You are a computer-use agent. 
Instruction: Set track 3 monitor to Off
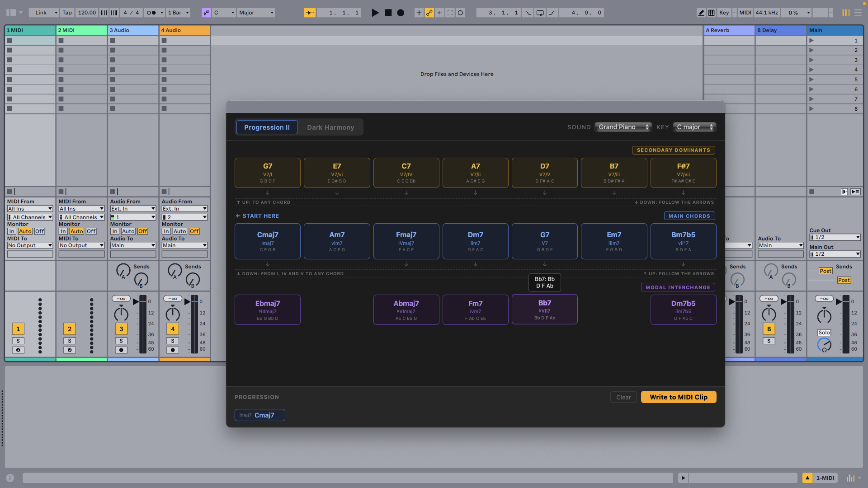point(143,231)
